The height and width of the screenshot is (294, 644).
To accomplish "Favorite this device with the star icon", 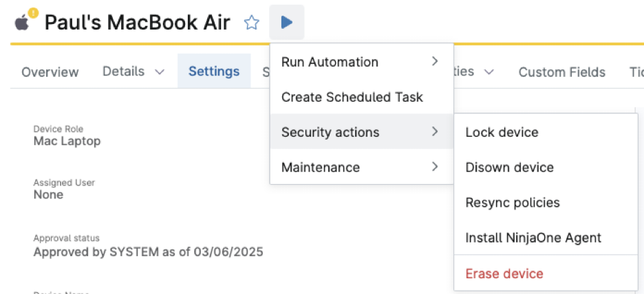I will point(252,23).
